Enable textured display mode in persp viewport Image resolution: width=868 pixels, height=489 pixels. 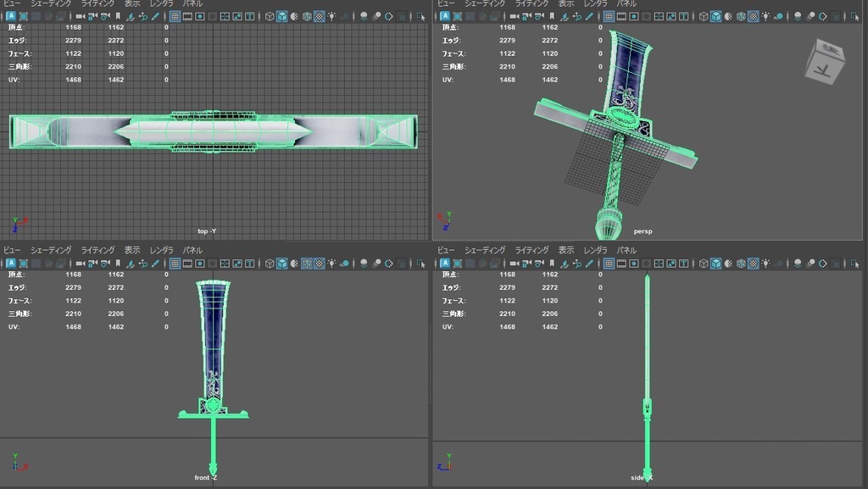tap(742, 14)
